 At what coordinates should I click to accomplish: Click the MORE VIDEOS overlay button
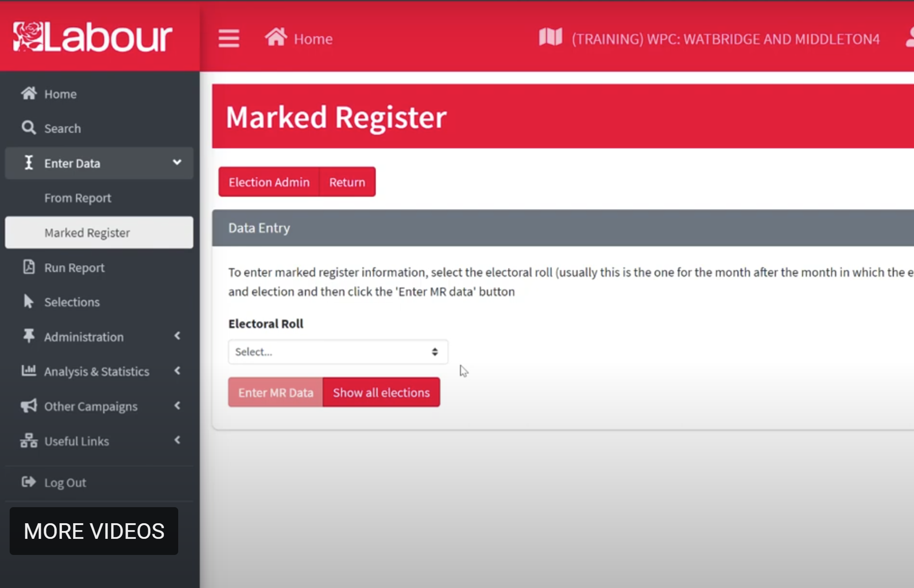(x=94, y=531)
